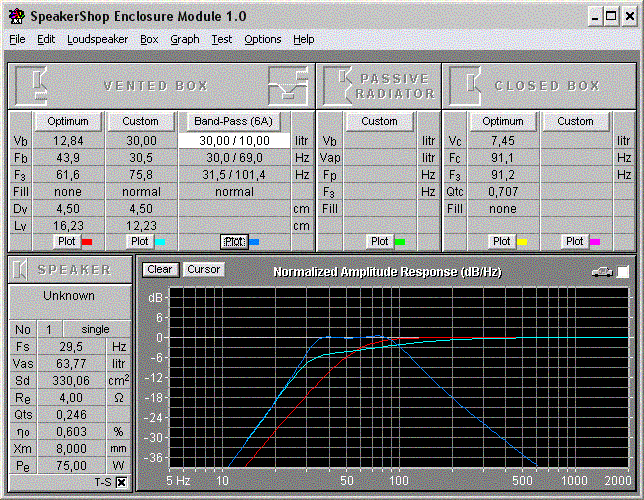Image resolution: width=644 pixels, height=500 pixels.
Task: Open the Box menu
Action: click(x=149, y=39)
